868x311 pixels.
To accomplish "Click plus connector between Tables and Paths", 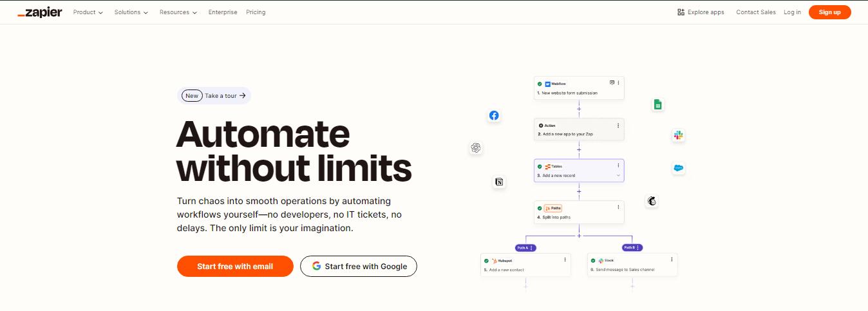I will coord(579,191).
